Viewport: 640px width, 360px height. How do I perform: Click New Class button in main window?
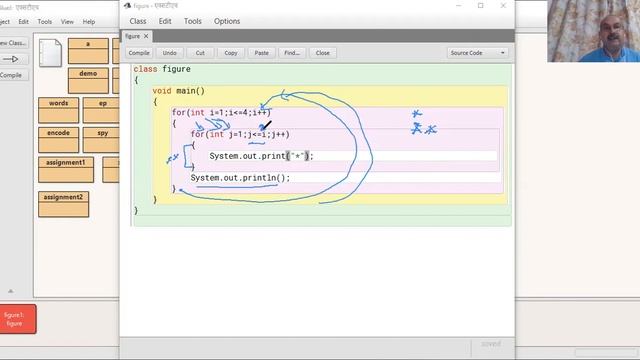click(13, 43)
